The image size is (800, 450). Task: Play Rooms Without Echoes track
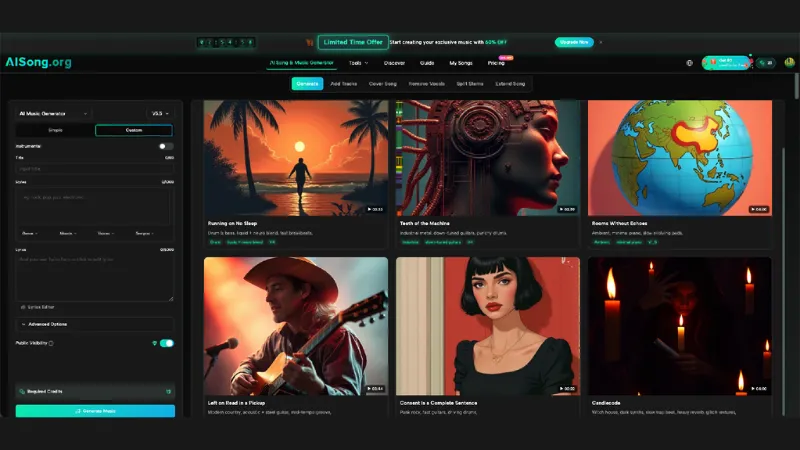tap(759, 209)
